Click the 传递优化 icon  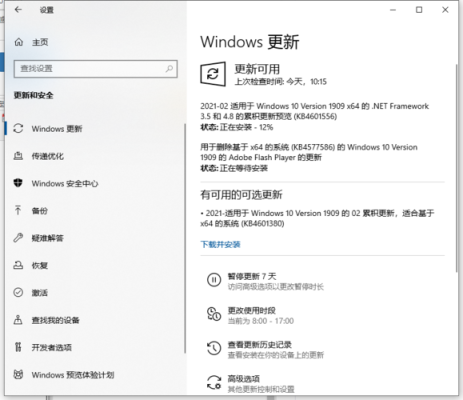coord(18,156)
